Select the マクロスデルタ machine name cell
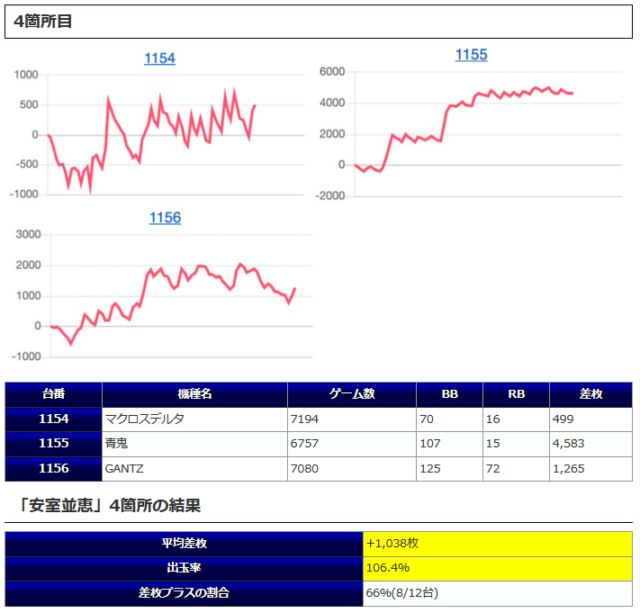The width and height of the screenshot is (640, 613). (x=194, y=419)
